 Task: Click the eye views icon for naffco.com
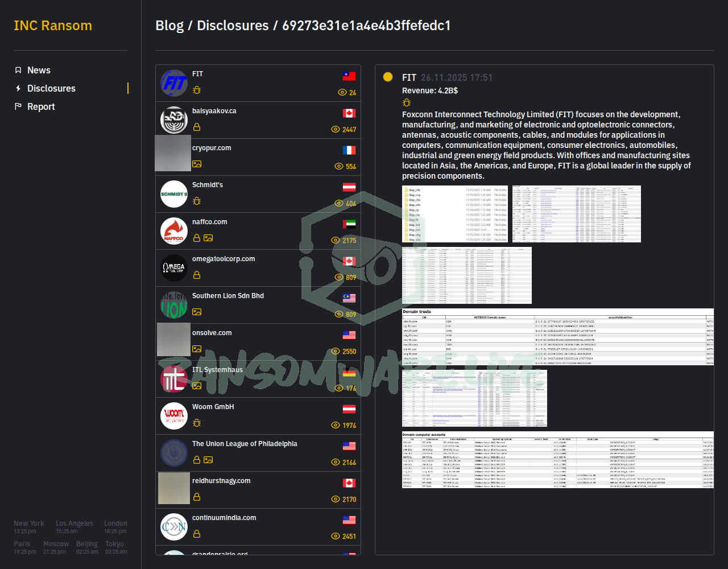[x=336, y=240]
